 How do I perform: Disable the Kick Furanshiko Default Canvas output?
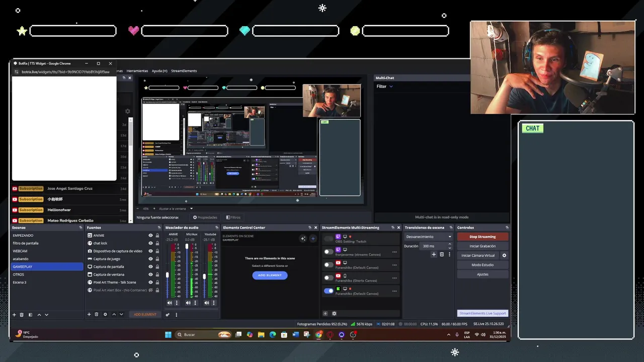329,291
